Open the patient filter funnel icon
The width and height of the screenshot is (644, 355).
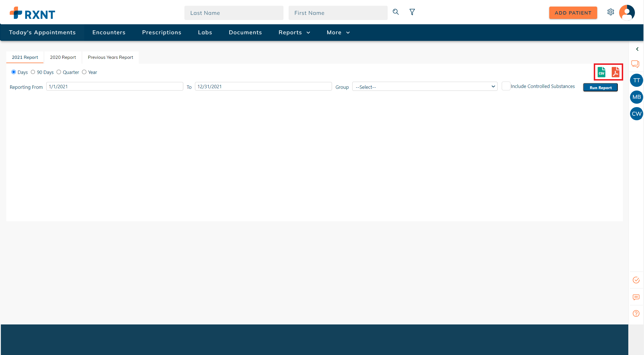pyautogui.click(x=412, y=12)
